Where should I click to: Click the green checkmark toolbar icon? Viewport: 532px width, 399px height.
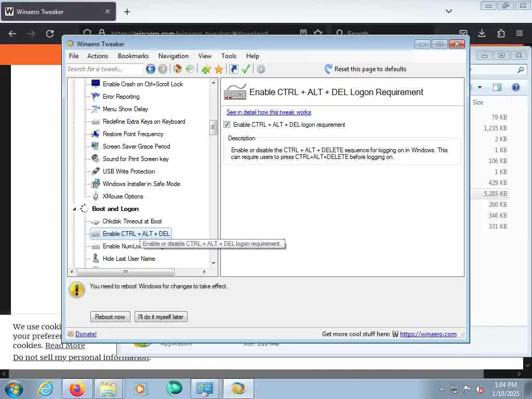[x=246, y=69]
